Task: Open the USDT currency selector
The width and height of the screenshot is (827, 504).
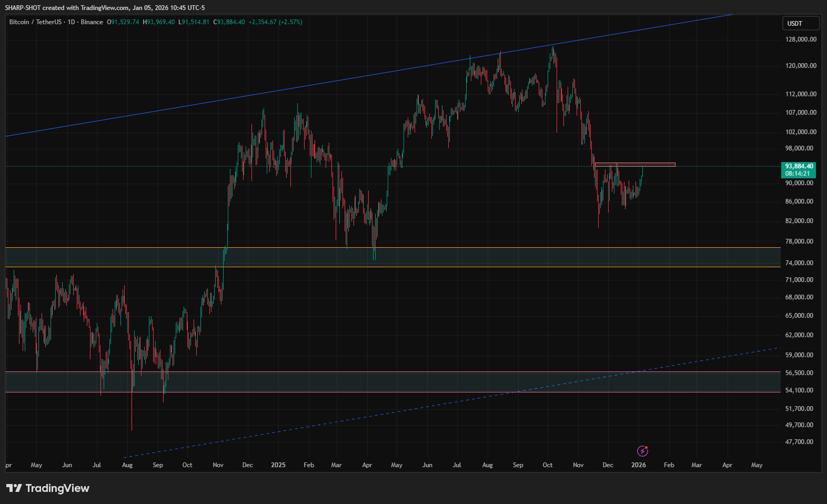Action: (x=801, y=23)
